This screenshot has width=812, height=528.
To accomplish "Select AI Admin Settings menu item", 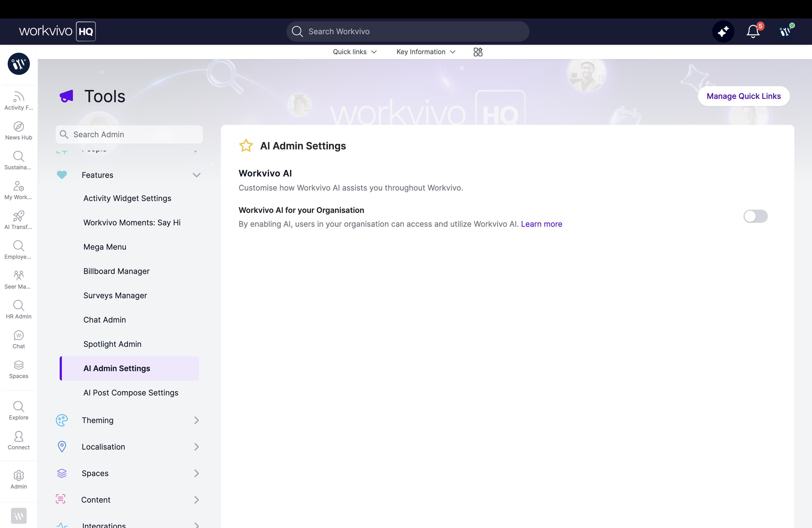I will coord(129,368).
